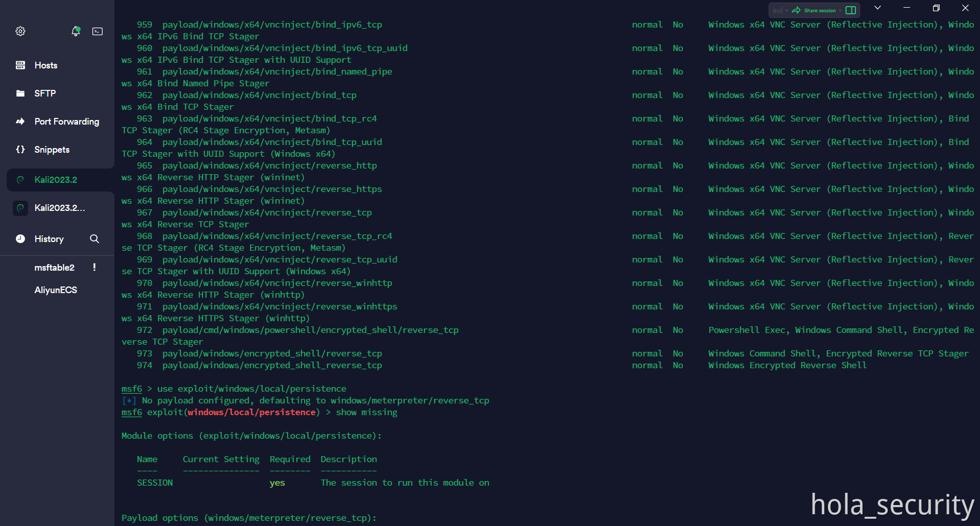Expand the top-right chevron dropdown
Image resolution: width=980 pixels, height=526 pixels.
point(877,8)
